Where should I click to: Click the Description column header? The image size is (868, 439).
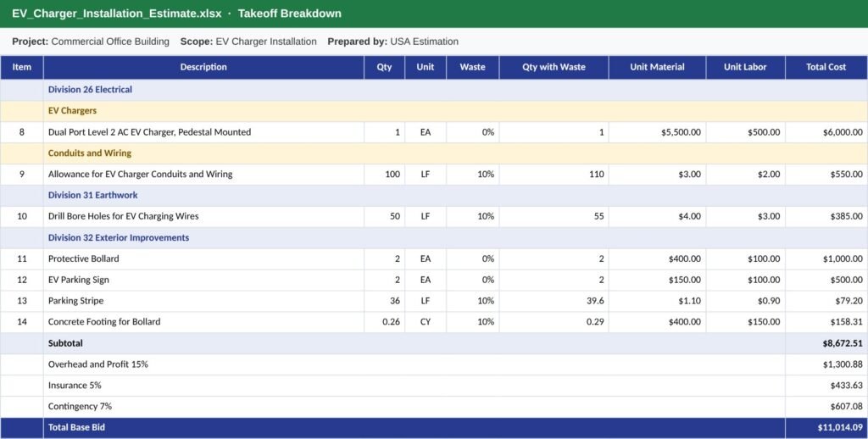203,67
